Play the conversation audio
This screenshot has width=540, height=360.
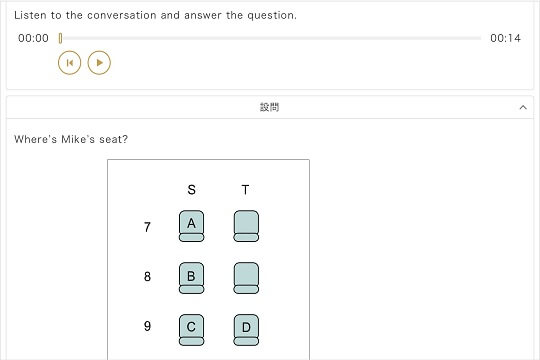click(x=99, y=63)
